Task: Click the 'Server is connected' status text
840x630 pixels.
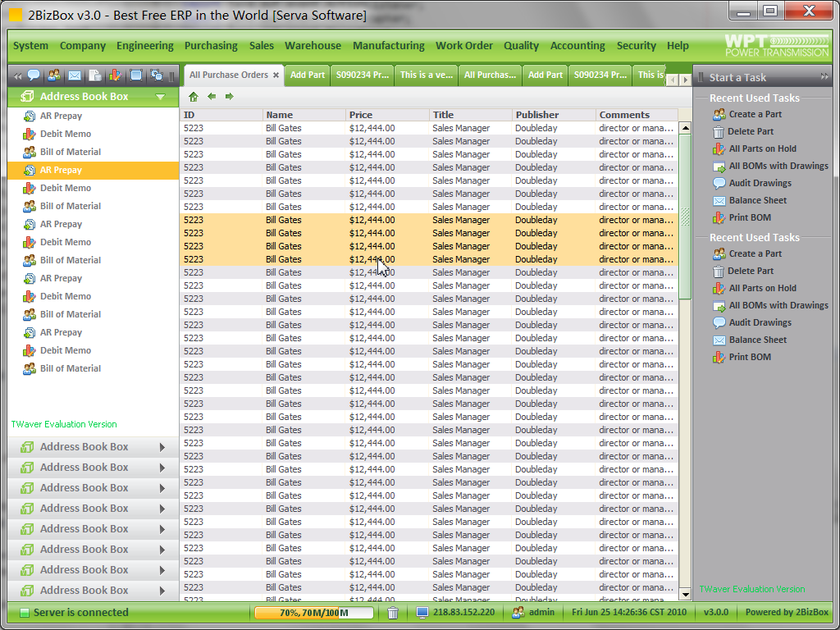Action: pyautogui.click(x=81, y=612)
